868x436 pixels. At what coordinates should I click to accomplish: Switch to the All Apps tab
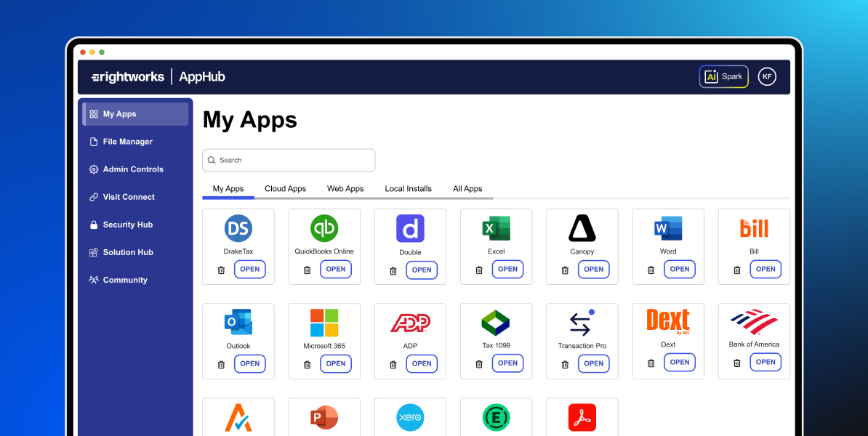coord(467,189)
